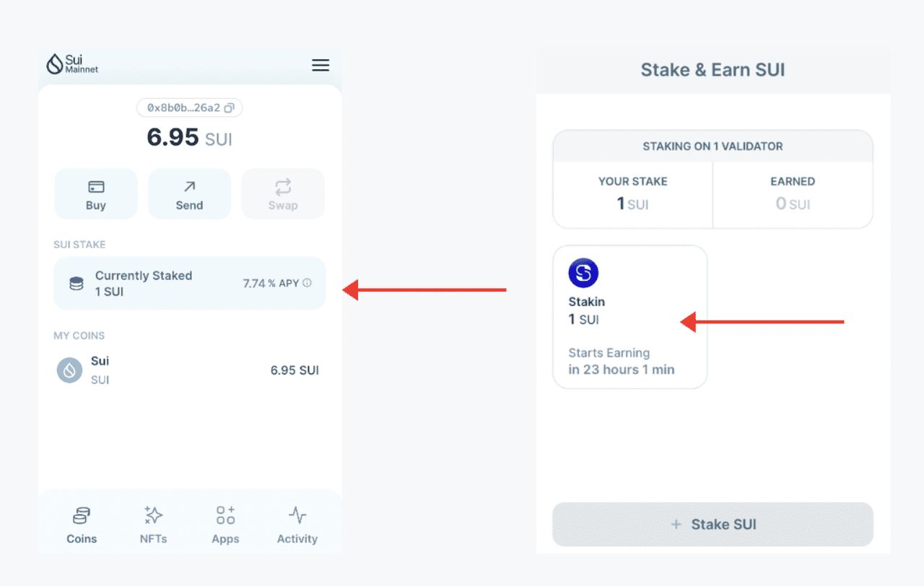
Task: Open the Sui coin row showing 6.95 SUI
Action: click(x=189, y=370)
